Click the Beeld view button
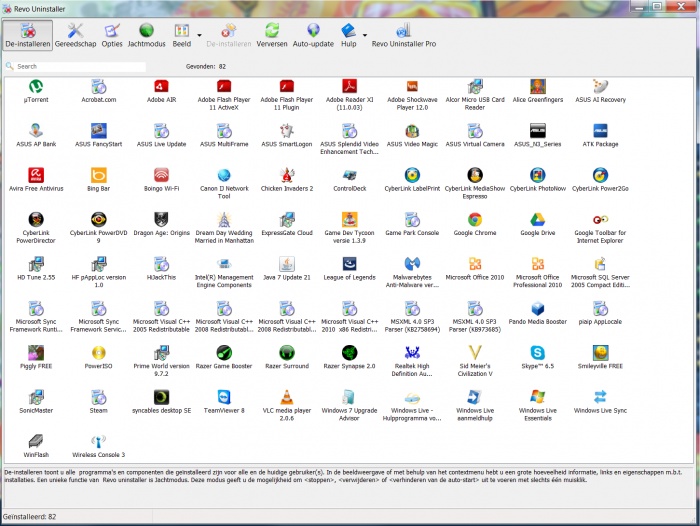Viewport: 700px width, 526px height. pos(182,35)
